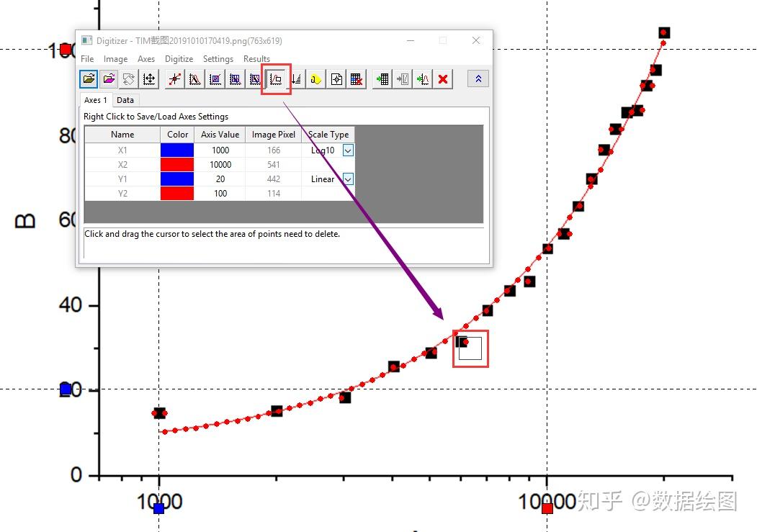757x532 pixels.
Task: Click the Clear Data Points grid icon
Action: [357, 79]
